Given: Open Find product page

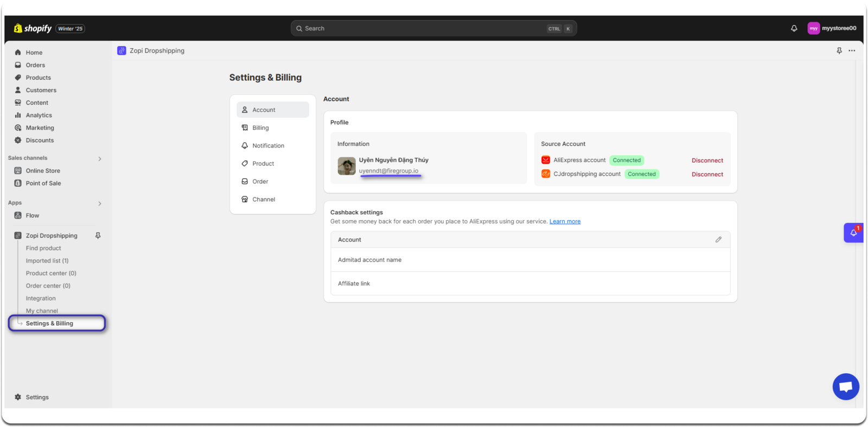Looking at the screenshot, I should [x=43, y=248].
